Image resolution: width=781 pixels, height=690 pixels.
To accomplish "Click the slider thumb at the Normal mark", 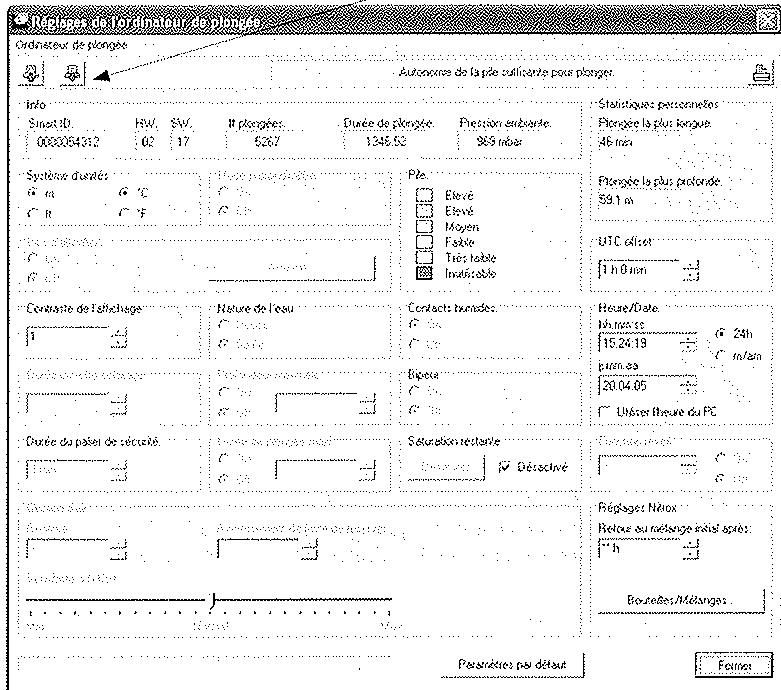I will pyautogui.click(x=213, y=600).
